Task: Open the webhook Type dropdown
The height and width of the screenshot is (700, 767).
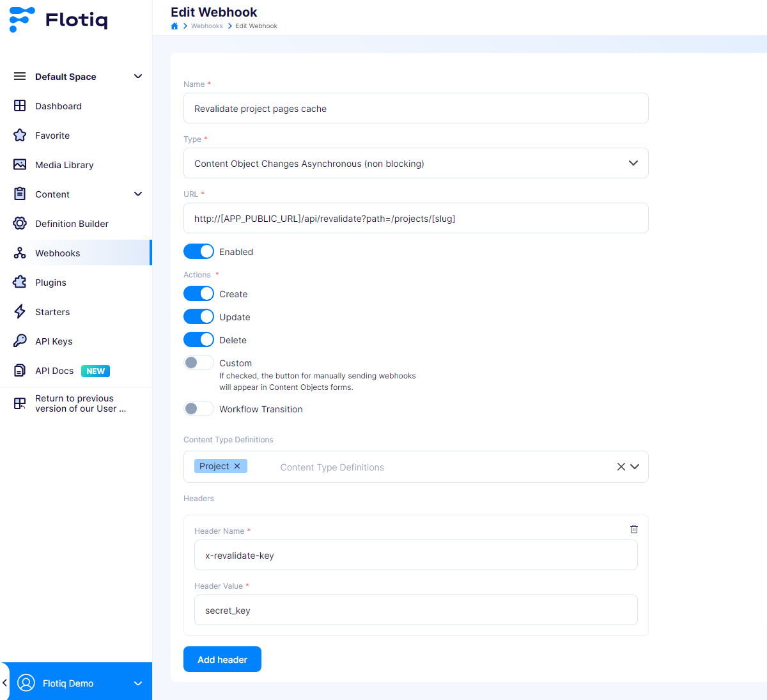Action: [416, 163]
